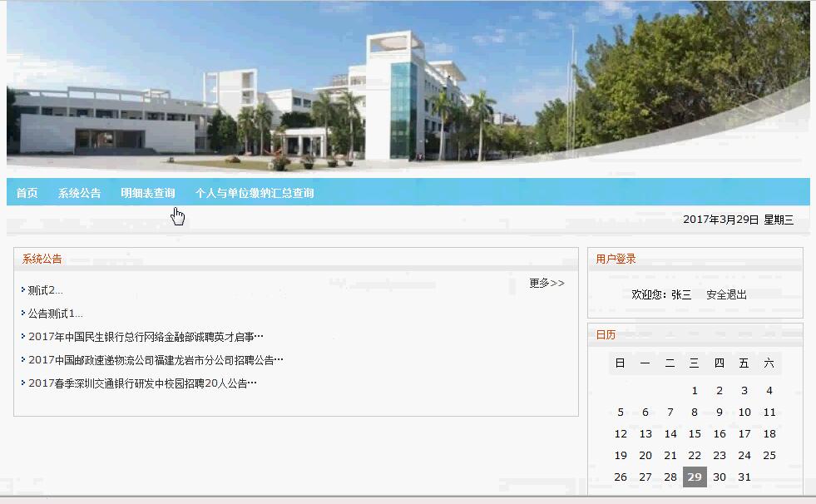This screenshot has height=504, width=816.
Task: Select day 11 in the calendar
Action: pos(769,413)
